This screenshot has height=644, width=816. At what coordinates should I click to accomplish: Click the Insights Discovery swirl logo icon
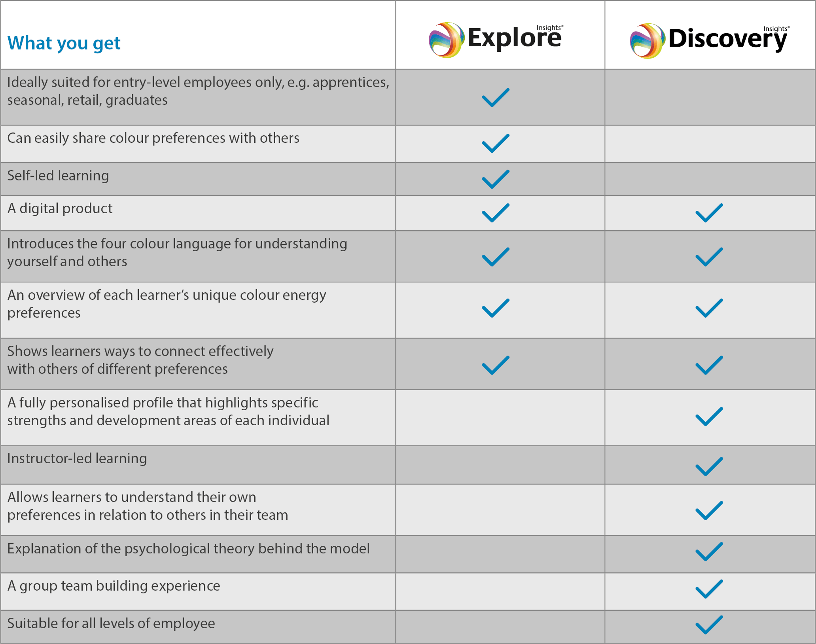[647, 41]
